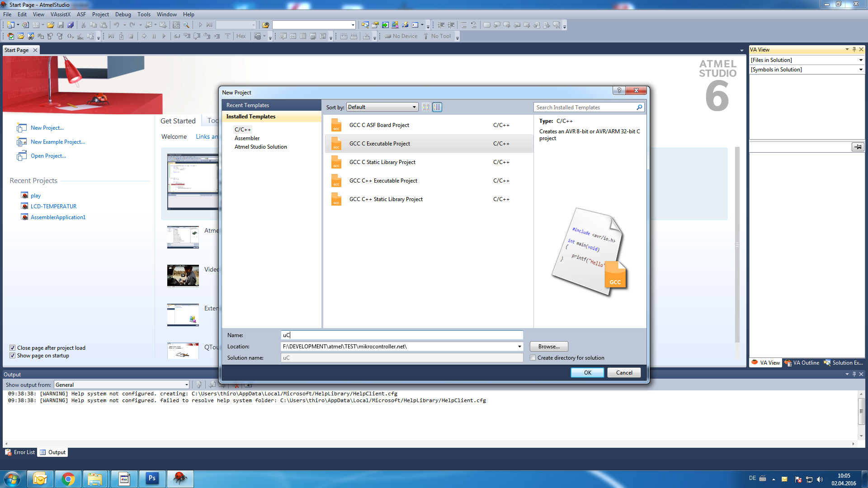The image size is (868, 488).
Task: Open the toolbar search combo box dropdown
Action: [x=353, y=25]
